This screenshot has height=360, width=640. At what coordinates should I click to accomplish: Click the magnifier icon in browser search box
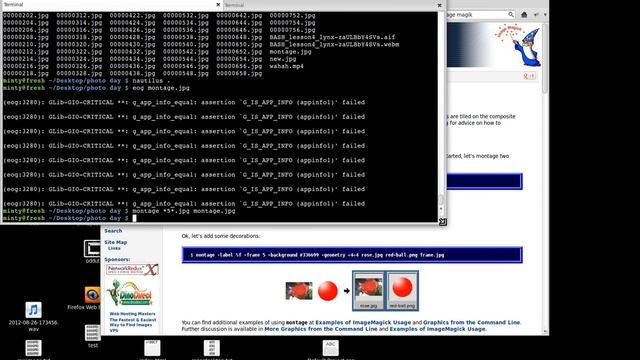[x=511, y=15]
